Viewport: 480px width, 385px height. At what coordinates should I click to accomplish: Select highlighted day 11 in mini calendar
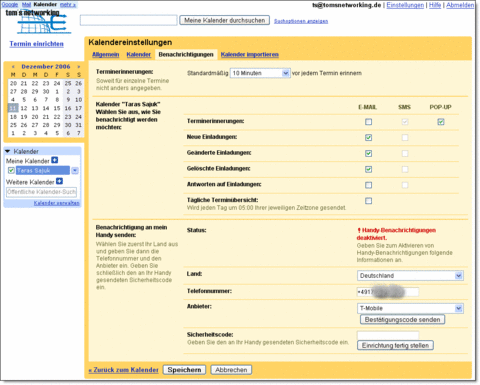click(13, 108)
